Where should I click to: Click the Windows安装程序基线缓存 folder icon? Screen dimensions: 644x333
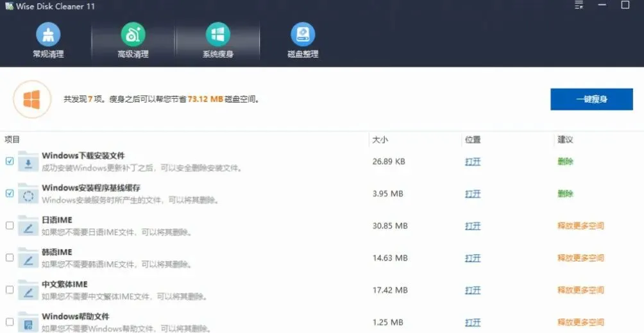click(x=28, y=193)
